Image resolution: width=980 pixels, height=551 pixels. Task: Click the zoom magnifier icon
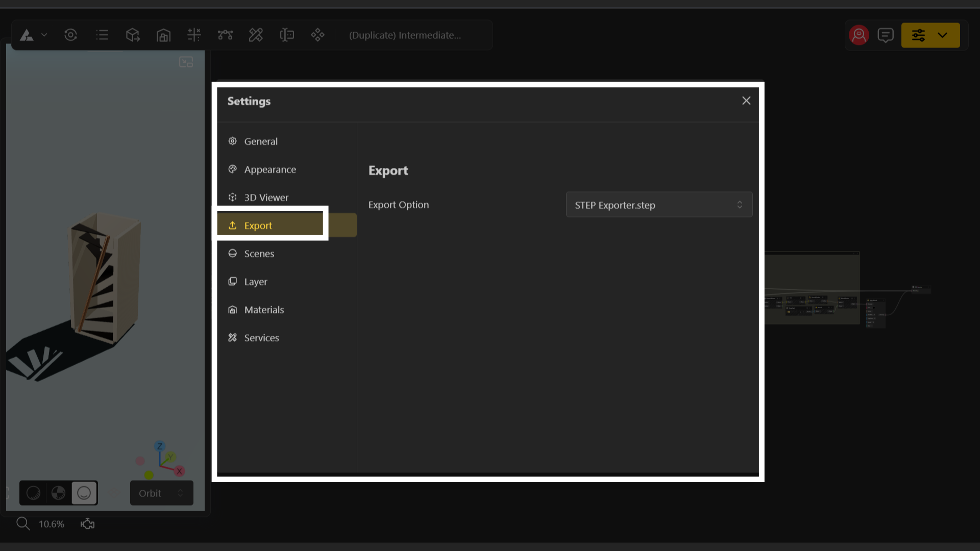(23, 523)
